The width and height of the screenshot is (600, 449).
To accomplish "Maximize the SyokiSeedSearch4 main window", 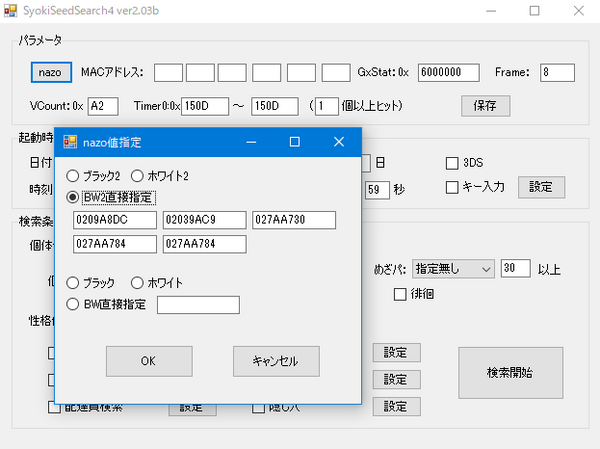I will coord(535,11).
